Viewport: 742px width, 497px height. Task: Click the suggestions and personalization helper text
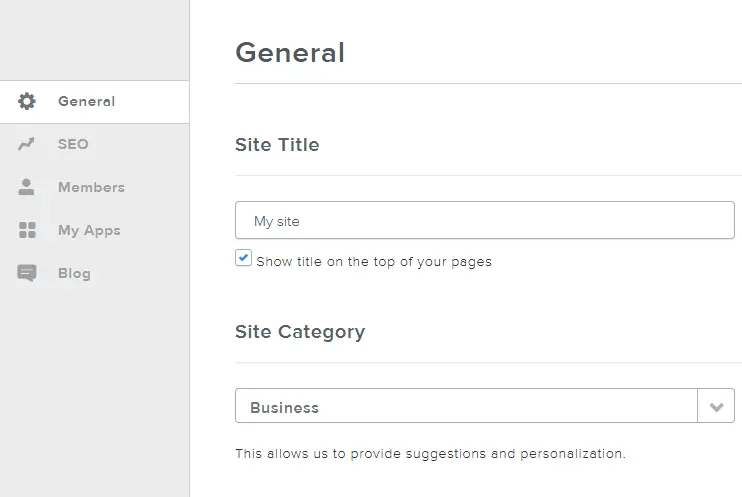point(430,453)
